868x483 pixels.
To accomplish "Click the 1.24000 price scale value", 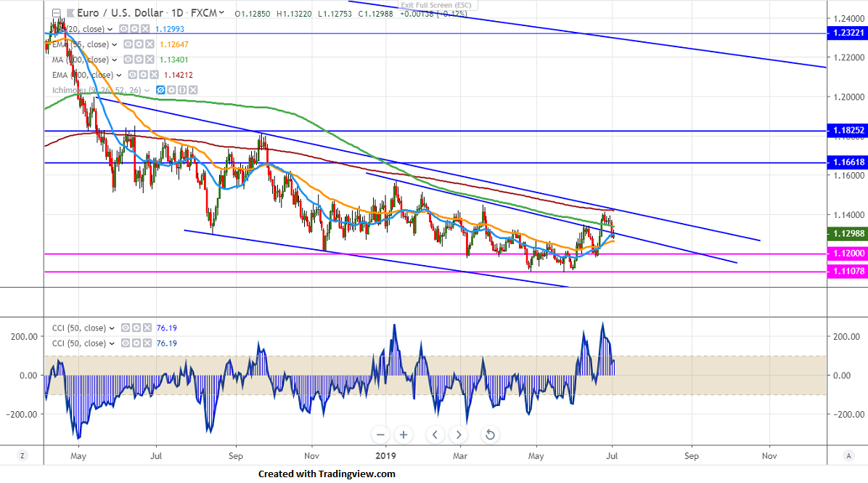I will pos(848,18).
